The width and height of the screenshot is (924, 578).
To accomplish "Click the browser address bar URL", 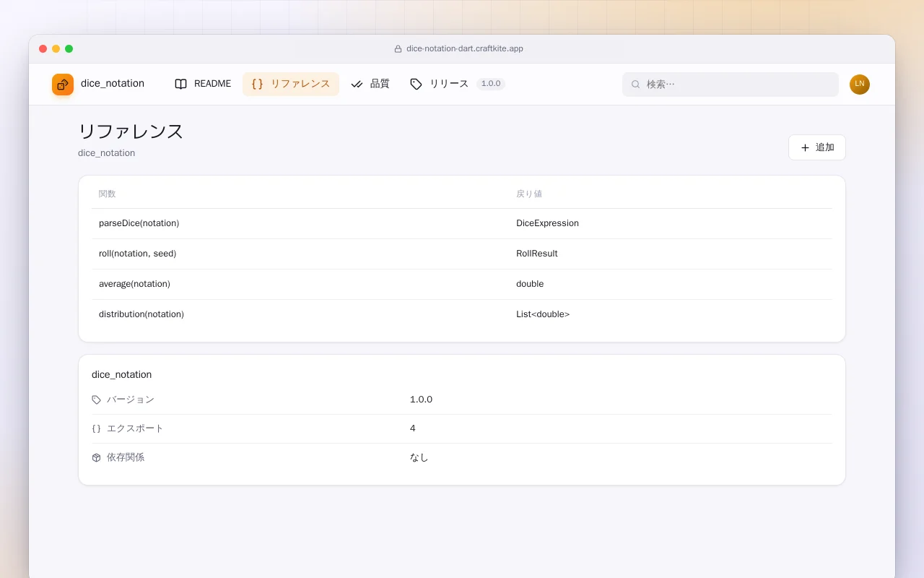I will pyautogui.click(x=464, y=48).
